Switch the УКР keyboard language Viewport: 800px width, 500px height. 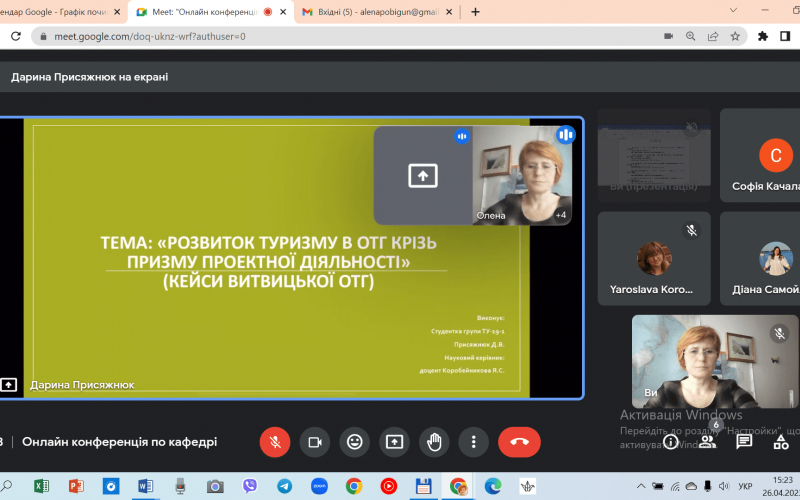click(x=745, y=486)
